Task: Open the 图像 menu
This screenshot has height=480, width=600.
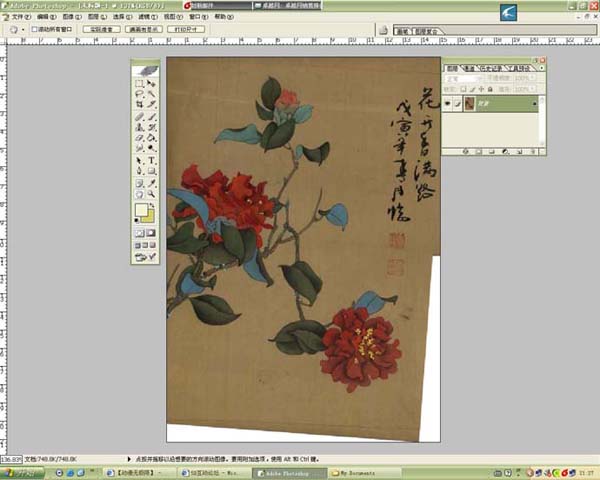Action: click(x=72, y=17)
